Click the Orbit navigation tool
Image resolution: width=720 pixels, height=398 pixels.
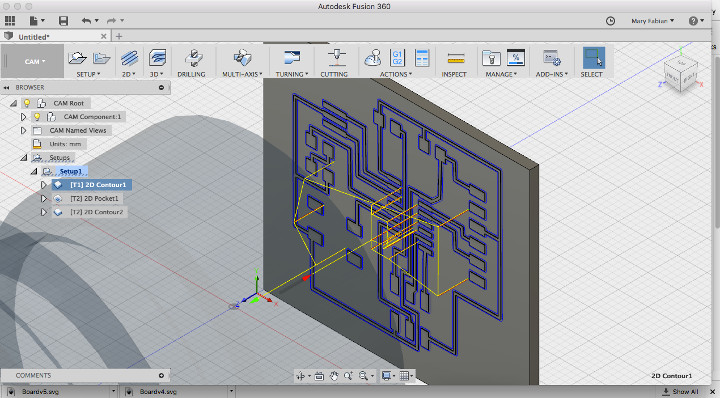pyautogui.click(x=301, y=376)
